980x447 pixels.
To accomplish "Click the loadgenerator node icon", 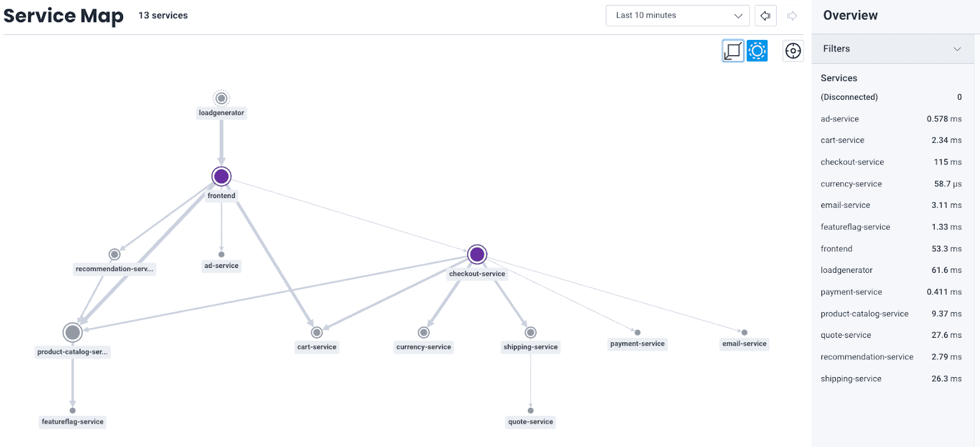I will (221, 98).
